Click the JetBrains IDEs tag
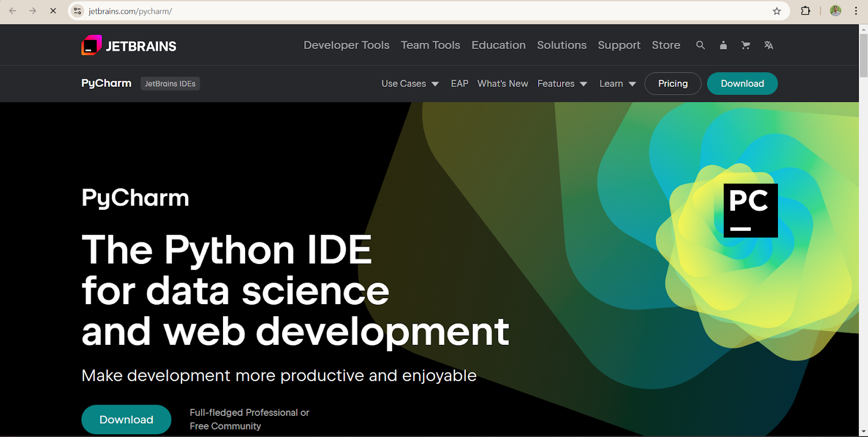868x437 pixels. tap(170, 83)
